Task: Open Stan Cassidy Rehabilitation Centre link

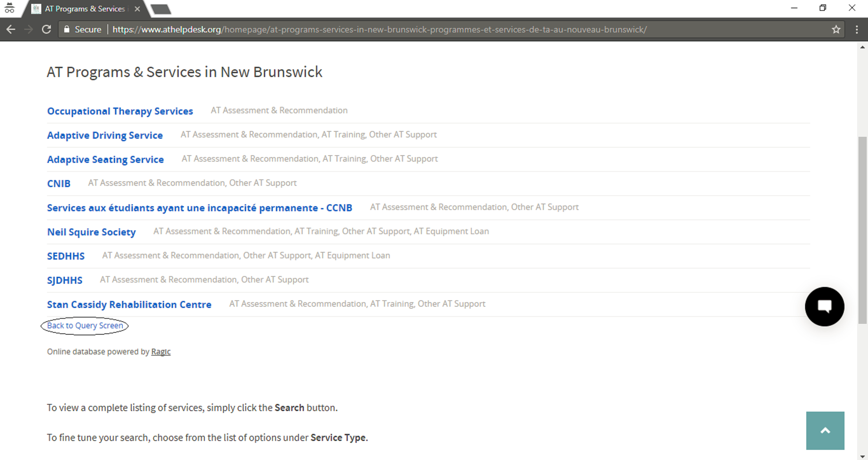Action: (129, 304)
